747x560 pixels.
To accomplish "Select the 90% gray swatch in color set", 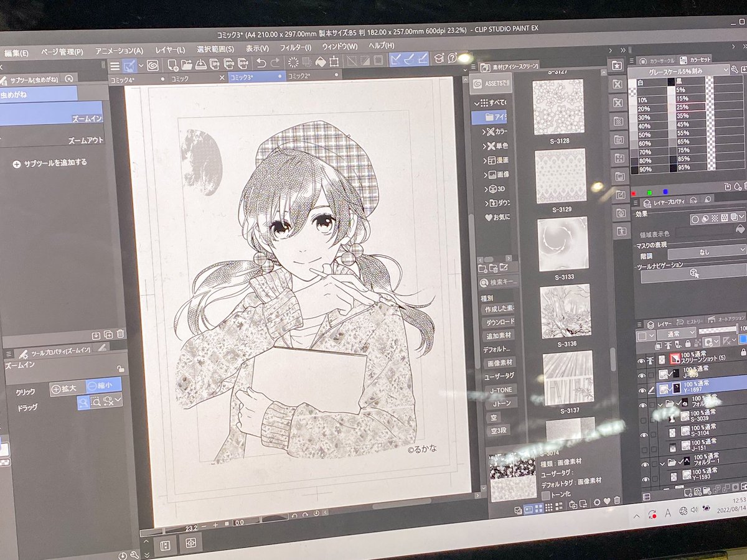I will coord(650,169).
